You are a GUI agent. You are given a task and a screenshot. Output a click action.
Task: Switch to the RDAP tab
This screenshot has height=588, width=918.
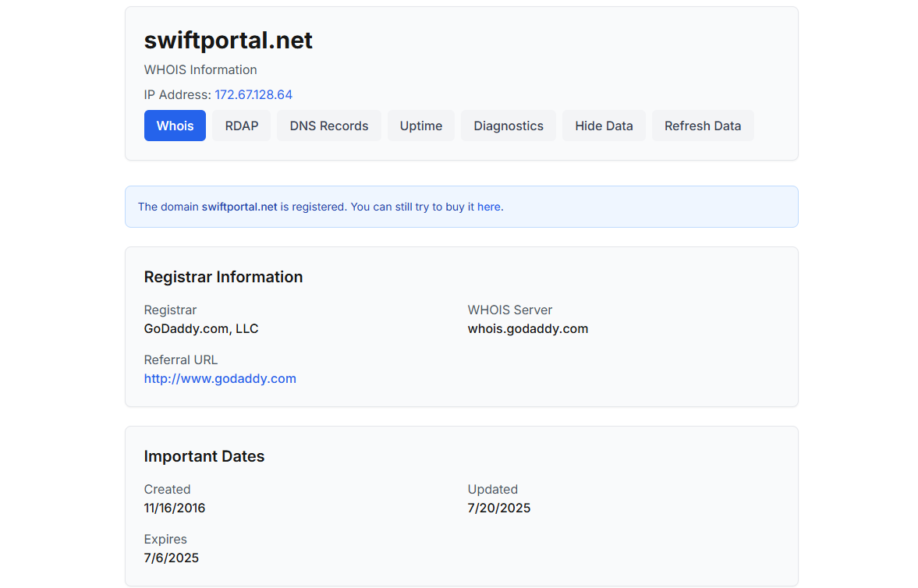[241, 126]
